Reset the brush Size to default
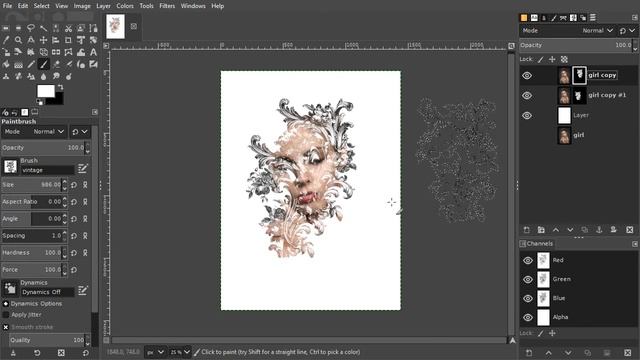The width and height of the screenshot is (640, 360). tap(74, 185)
